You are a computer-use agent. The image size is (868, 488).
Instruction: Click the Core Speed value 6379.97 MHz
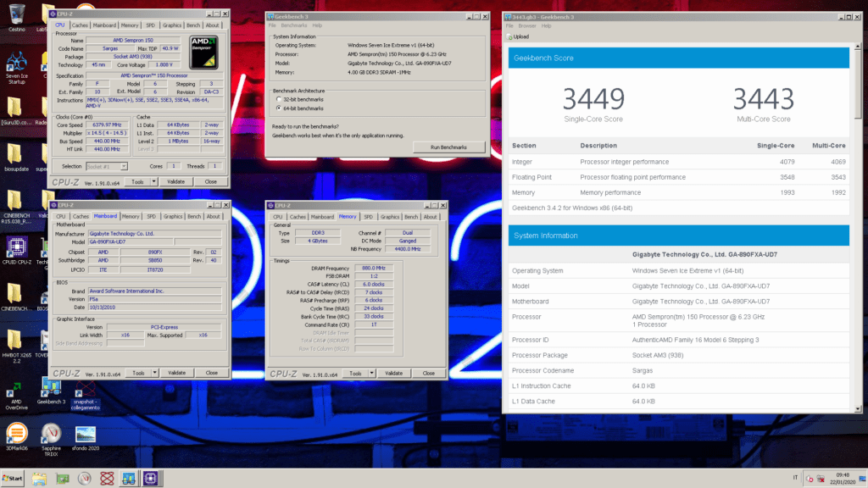(107, 125)
